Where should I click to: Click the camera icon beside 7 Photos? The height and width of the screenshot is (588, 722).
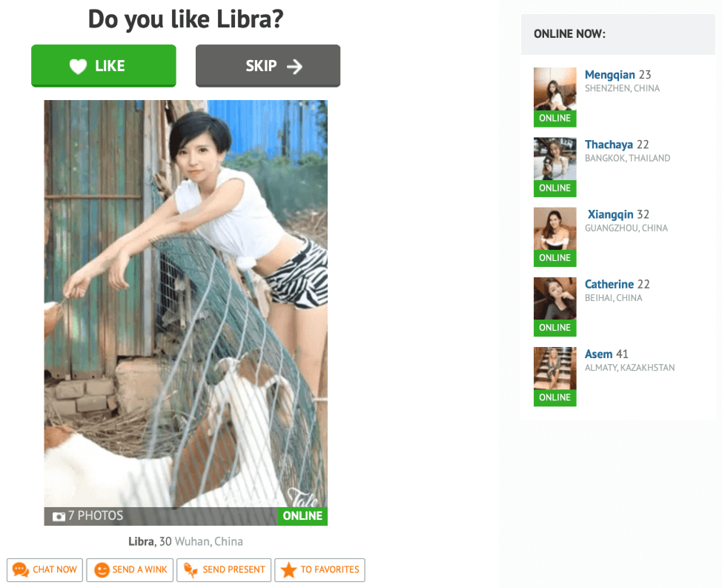(x=59, y=516)
